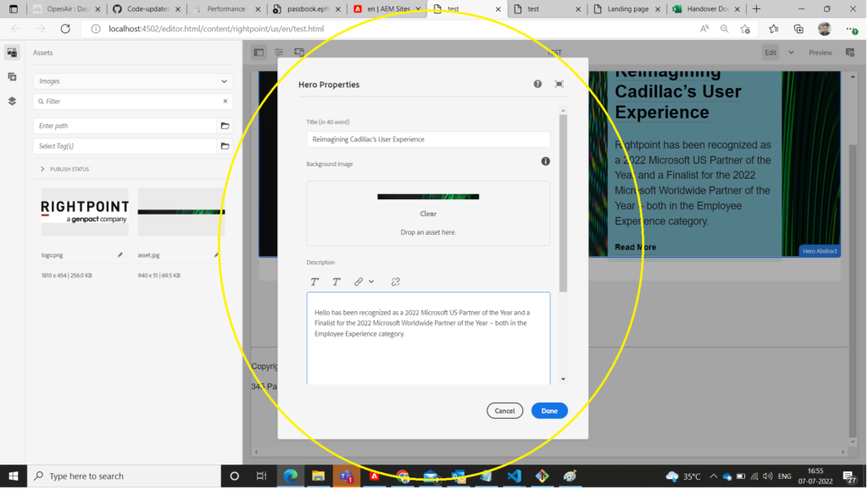Open a new browser tab

756,8
